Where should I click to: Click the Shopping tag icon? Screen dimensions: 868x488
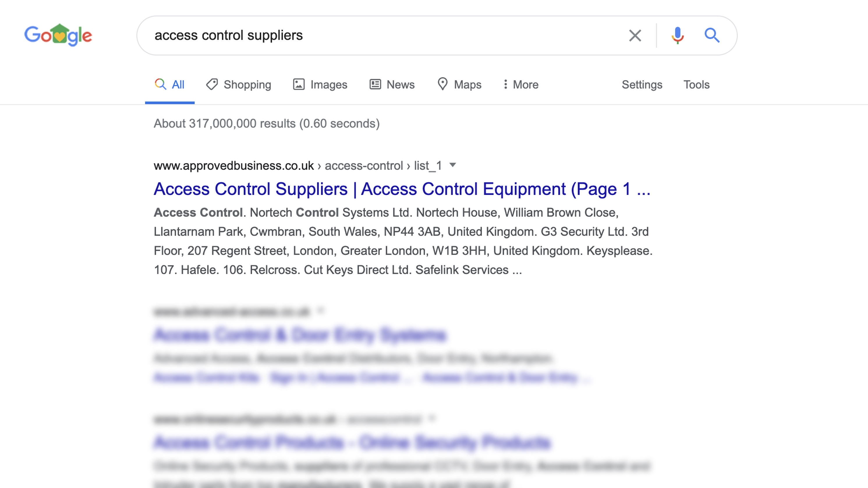point(212,84)
